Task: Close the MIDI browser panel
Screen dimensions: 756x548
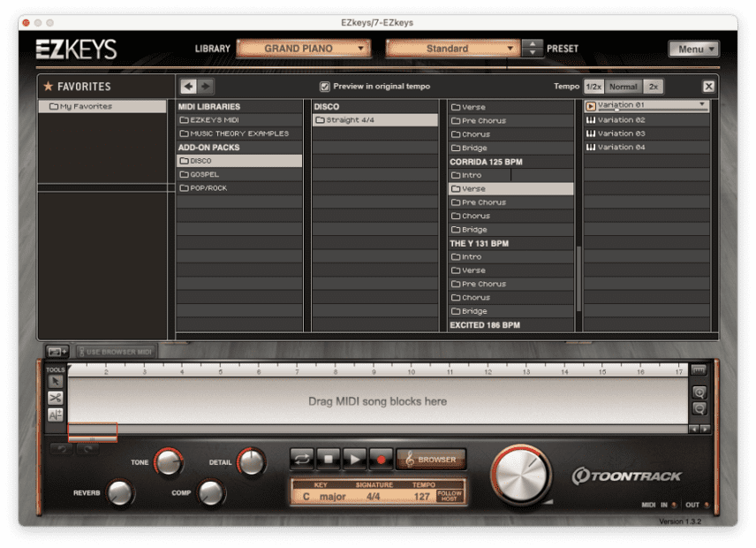Action: coord(708,87)
